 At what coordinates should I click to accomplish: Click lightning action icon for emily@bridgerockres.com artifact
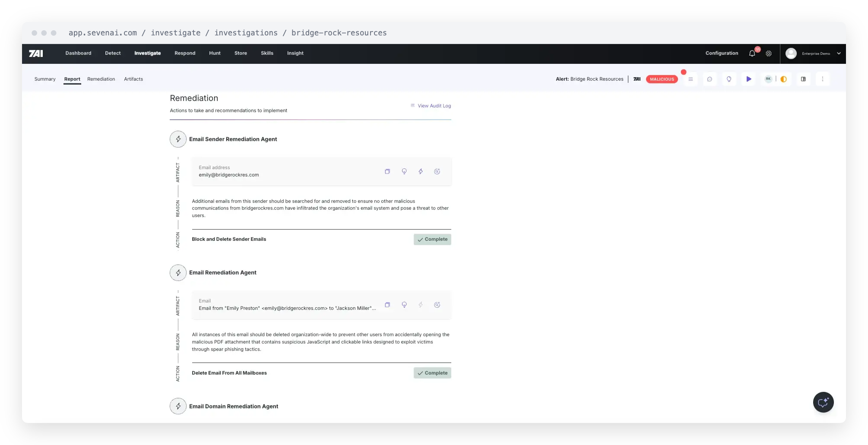[x=421, y=171]
